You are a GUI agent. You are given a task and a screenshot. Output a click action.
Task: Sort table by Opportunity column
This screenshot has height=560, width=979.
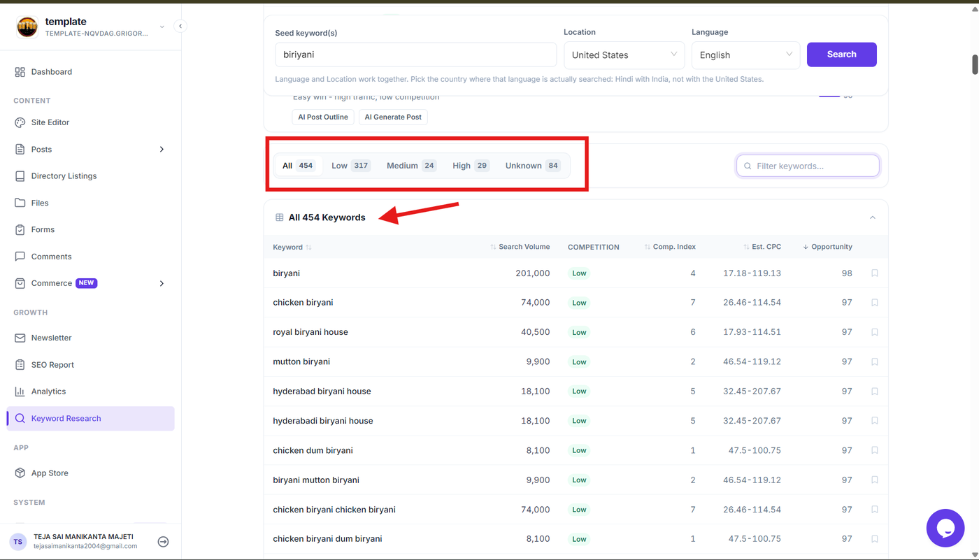[x=827, y=247]
